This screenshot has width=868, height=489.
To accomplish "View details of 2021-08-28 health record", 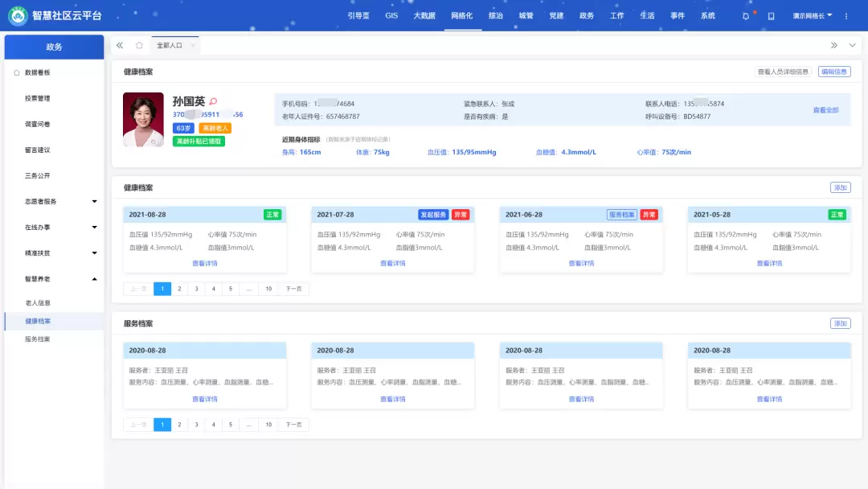I will 205,264.
